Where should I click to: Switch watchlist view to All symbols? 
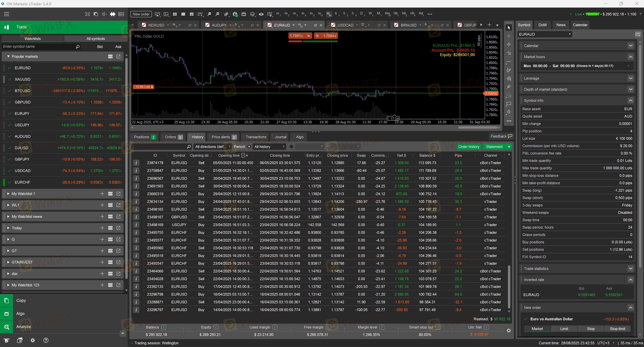coord(96,38)
